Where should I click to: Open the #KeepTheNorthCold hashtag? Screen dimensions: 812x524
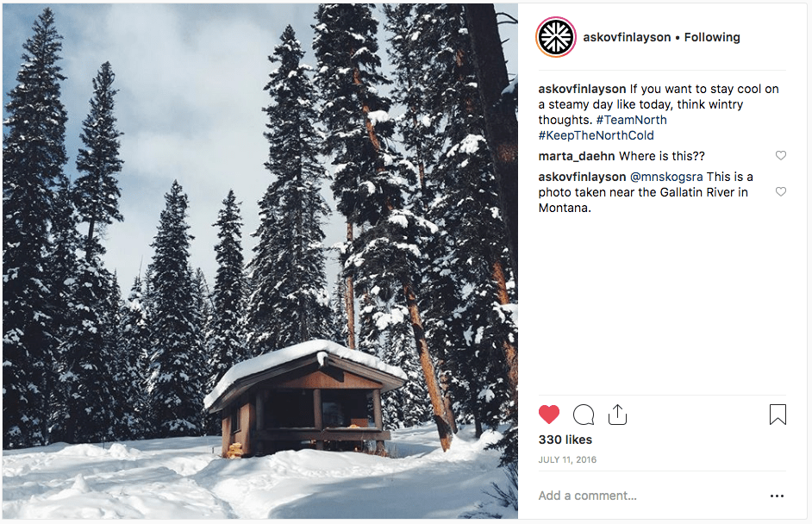(x=596, y=135)
